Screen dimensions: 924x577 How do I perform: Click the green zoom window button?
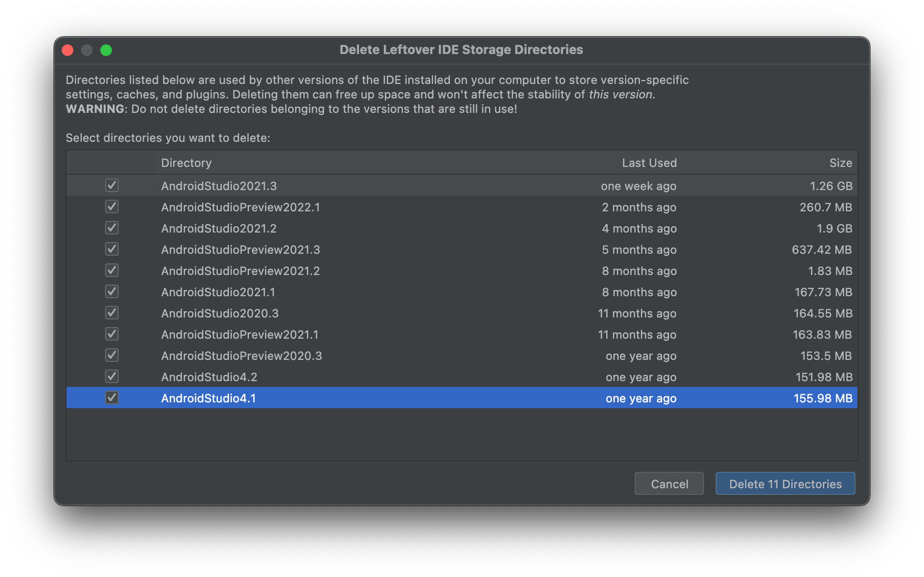click(106, 50)
